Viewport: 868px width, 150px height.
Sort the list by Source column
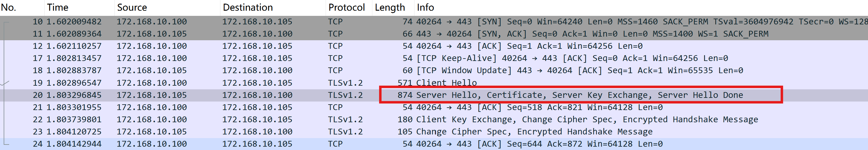(132, 7)
